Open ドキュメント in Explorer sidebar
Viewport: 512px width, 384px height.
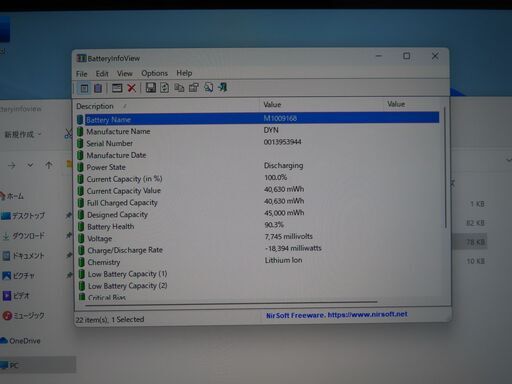23,256
